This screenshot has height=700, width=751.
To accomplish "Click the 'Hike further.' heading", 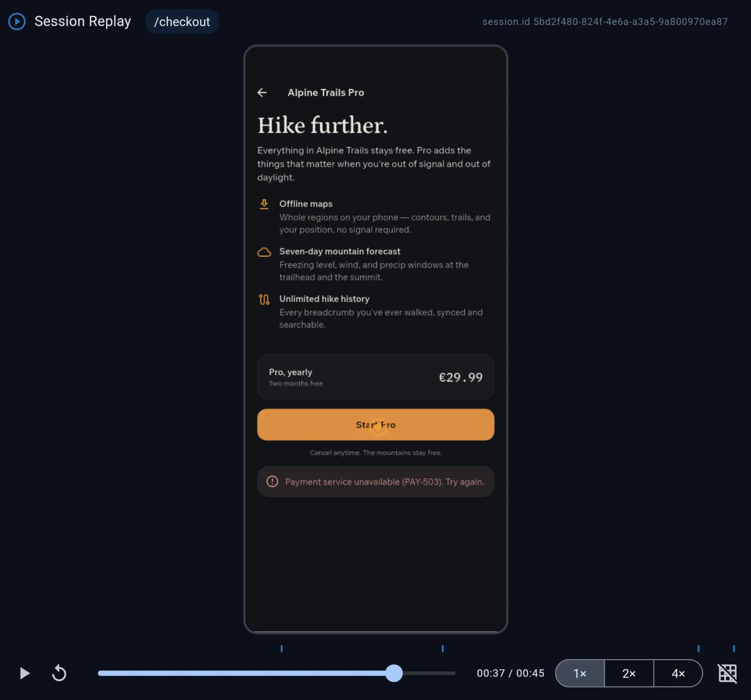I will tap(322, 125).
